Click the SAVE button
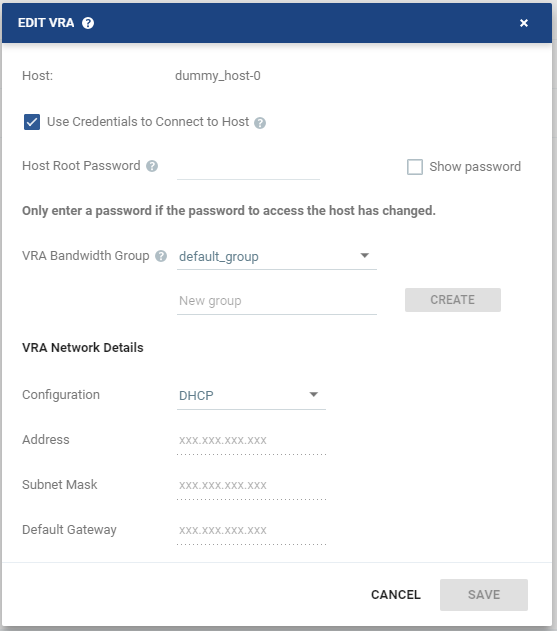 484,595
